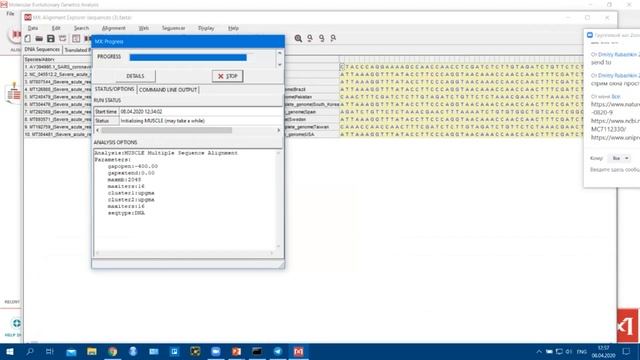Click the Start time value field
Screen dimensions: 640x360
tap(200, 111)
